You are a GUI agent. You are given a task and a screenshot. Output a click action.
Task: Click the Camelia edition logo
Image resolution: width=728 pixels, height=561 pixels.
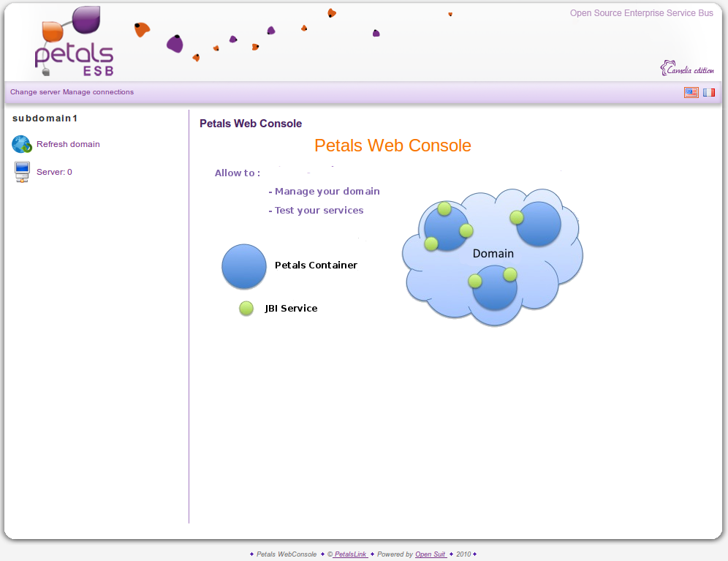click(x=687, y=69)
